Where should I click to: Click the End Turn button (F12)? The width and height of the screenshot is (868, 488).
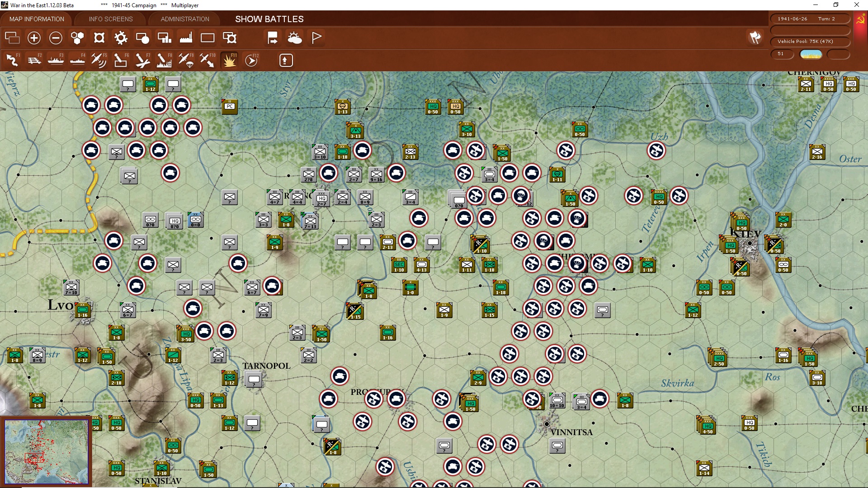click(x=251, y=60)
